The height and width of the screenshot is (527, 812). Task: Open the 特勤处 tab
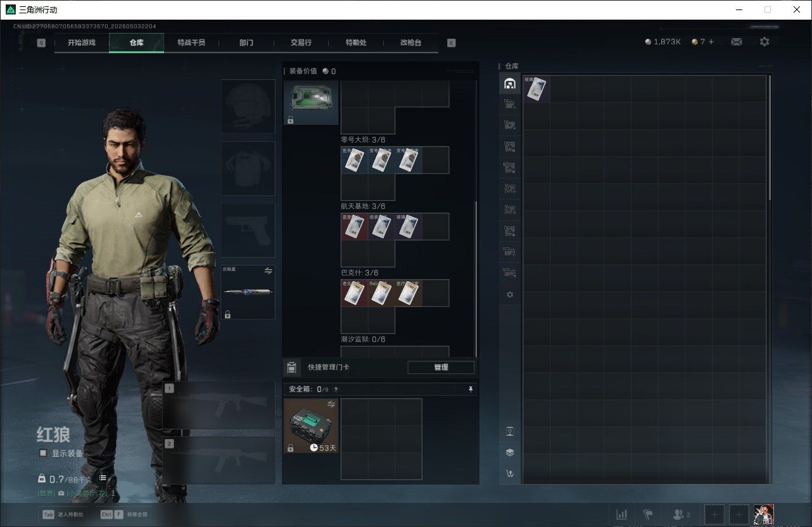[x=356, y=42]
